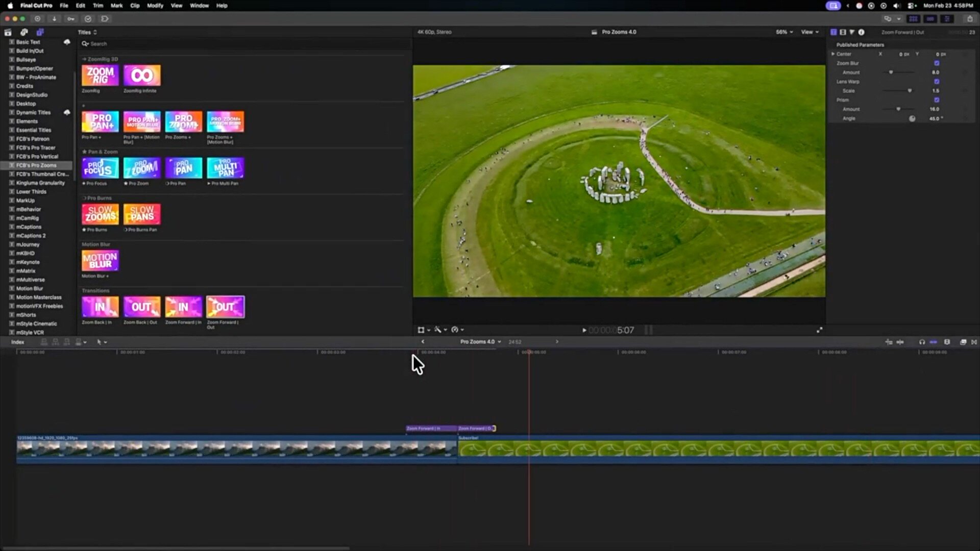Open the Info inspector icon
Viewport: 980px width, 551px height.
tap(861, 32)
